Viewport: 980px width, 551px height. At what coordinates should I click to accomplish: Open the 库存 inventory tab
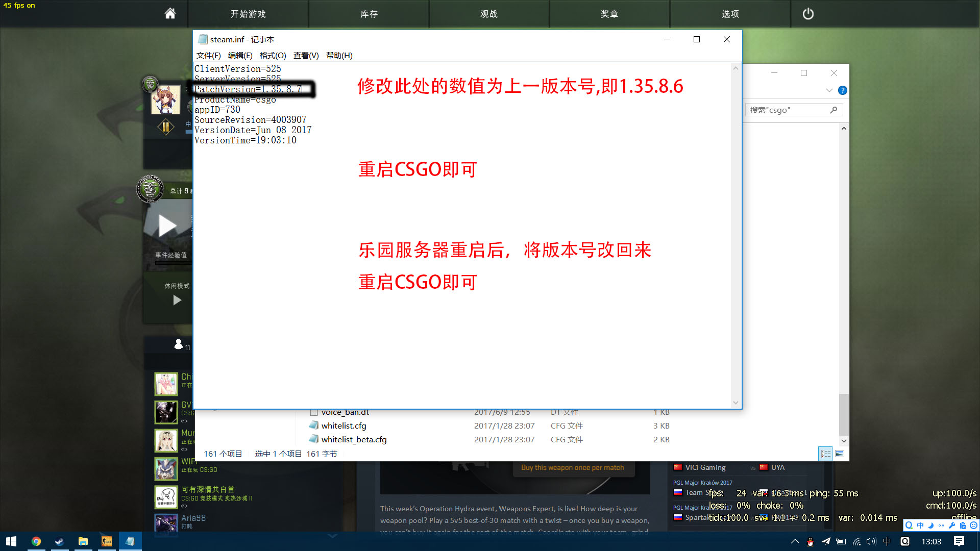coord(369,14)
